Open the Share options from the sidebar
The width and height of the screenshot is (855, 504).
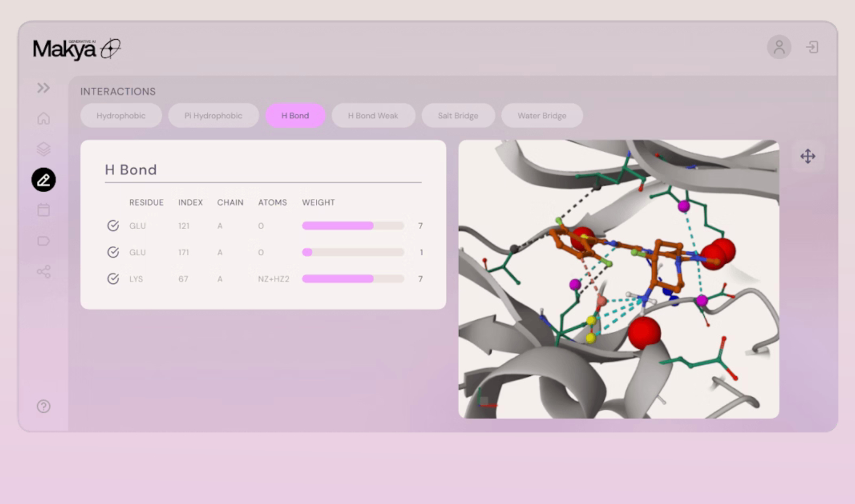(x=43, y=272)
